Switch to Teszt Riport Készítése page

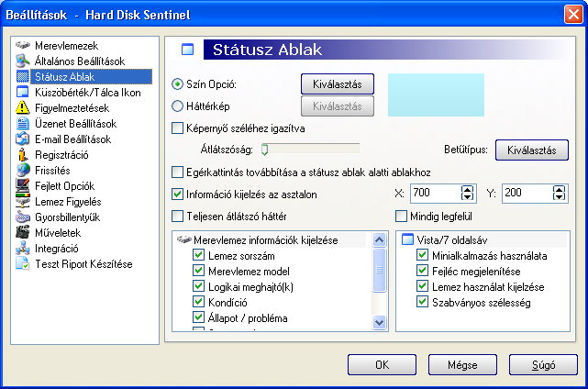click(x=83, y=264)
